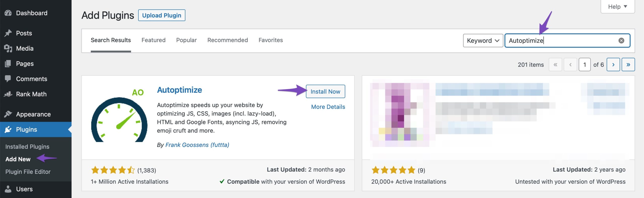This screenshot has height=198, width=644.
Task: Go to next results page arrow
Action: point(613,65)
